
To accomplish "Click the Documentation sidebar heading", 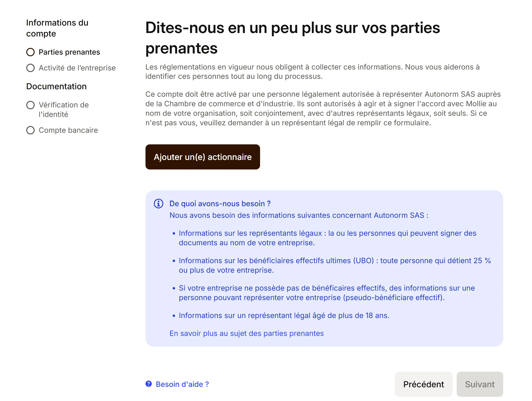I will pos(56,86).
